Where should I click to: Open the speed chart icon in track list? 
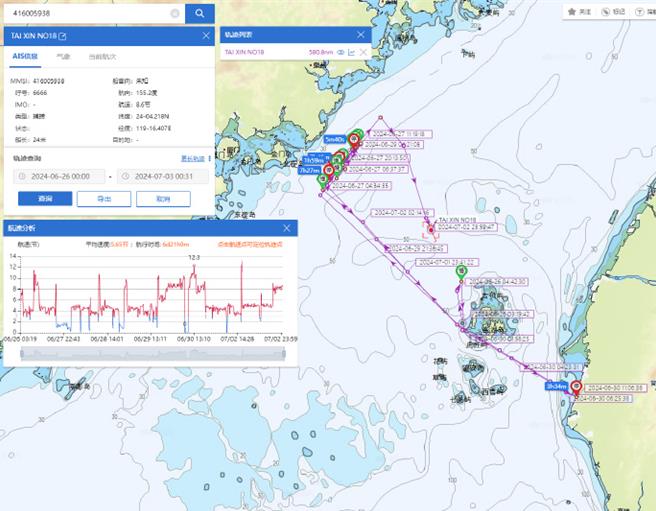(x=352, y=51)
